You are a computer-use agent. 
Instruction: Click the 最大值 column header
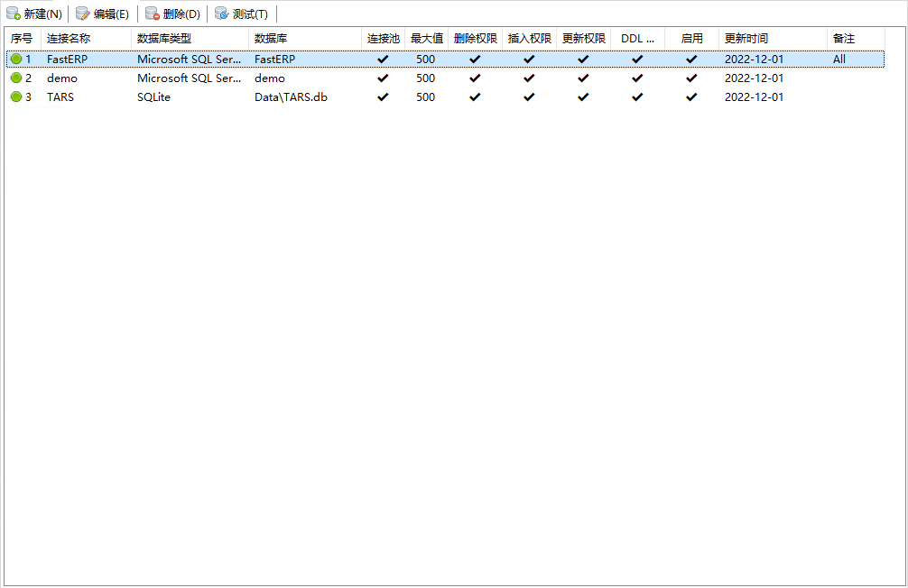pyautogui.click(x=427, y=39)
